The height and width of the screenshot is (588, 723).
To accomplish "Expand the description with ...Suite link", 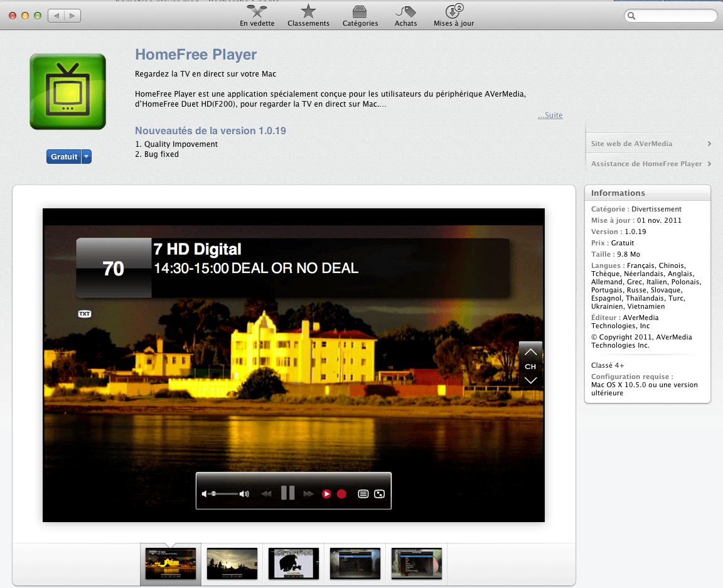I will click(x=550, y=115).
